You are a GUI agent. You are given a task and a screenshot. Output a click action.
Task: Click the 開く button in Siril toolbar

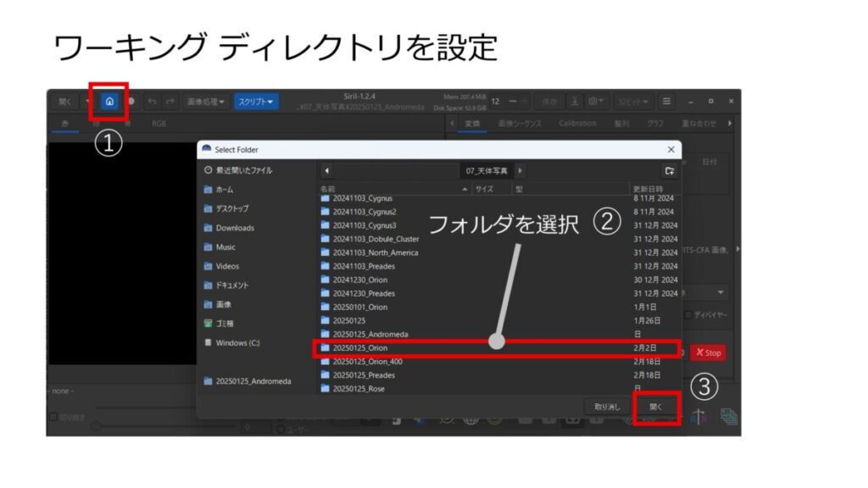65,102
